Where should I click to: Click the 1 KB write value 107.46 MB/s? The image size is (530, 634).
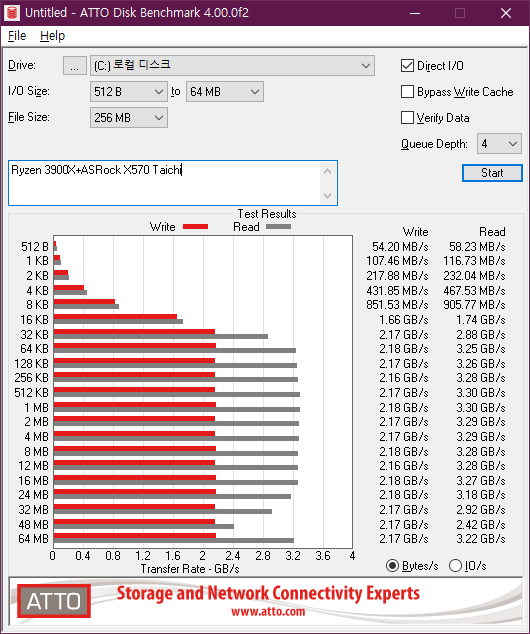pyautogui.click(x=397, y=261)
